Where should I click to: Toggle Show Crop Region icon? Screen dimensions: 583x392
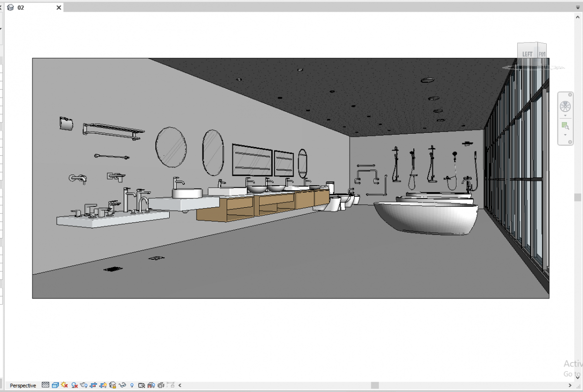tap(103, 385)
